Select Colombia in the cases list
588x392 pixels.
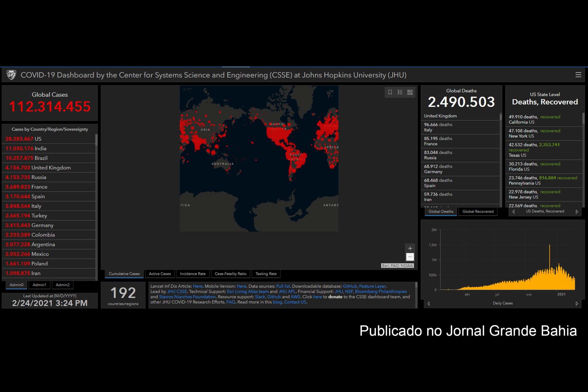pyautogui.click(x=49, y=235)
